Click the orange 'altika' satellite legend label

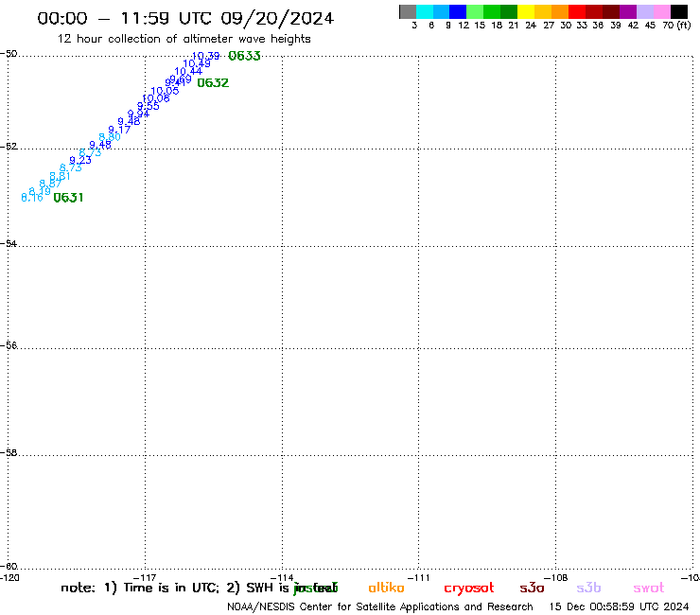[x=386, y=588]
